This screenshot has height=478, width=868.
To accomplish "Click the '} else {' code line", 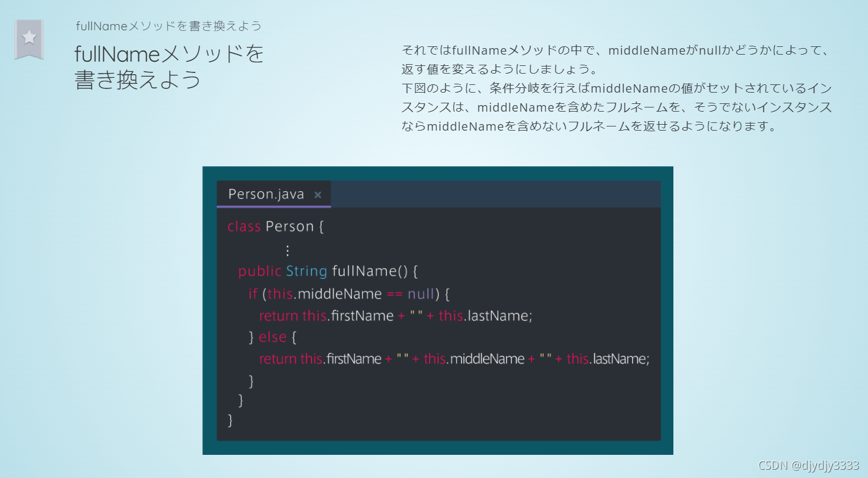I will pos(272,337).
